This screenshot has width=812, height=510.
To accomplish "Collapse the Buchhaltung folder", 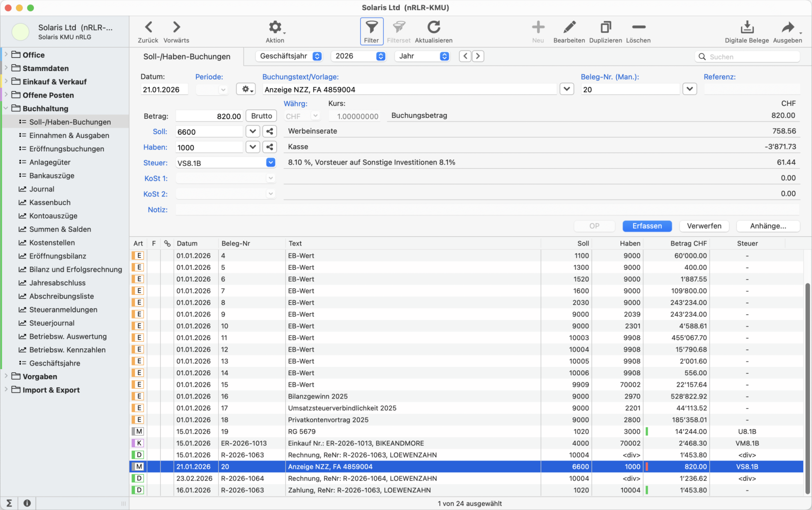I will tap(6, 109).
